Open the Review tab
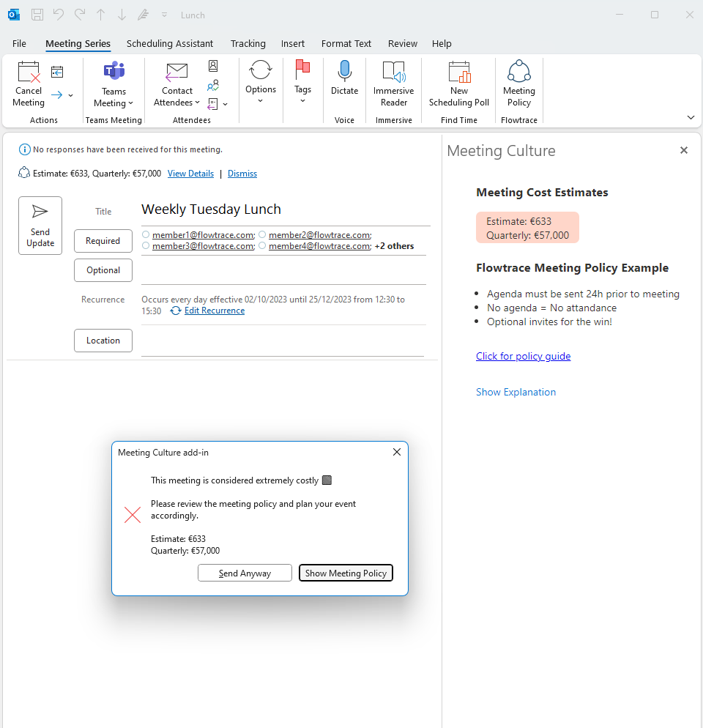This screenshot has height=728, width=703. click(x=403, y=44)
